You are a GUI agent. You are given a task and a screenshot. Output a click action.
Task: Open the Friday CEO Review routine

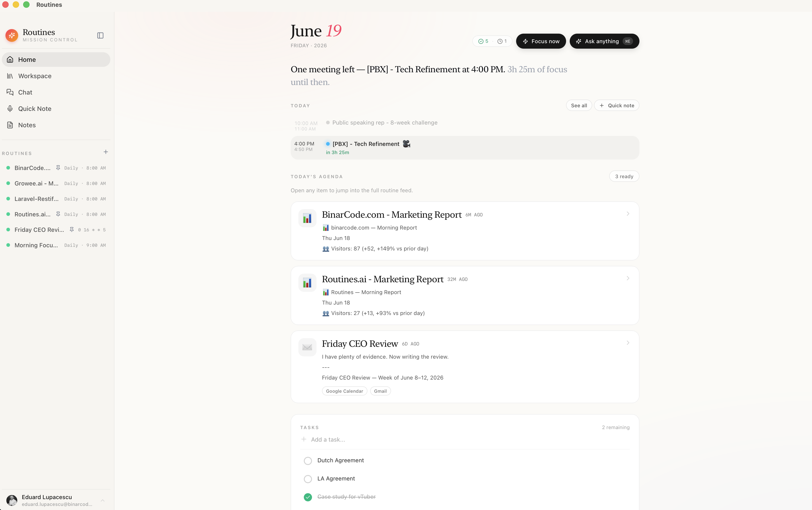[56, 230]
